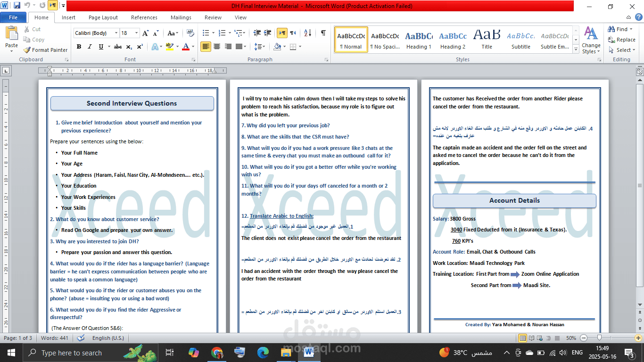Shrink the font with the small A

click(157, 33)
